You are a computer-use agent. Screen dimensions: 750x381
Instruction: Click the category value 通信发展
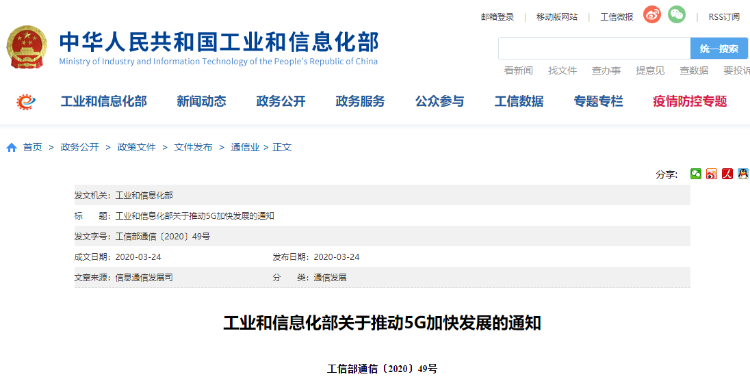(330, 277)
